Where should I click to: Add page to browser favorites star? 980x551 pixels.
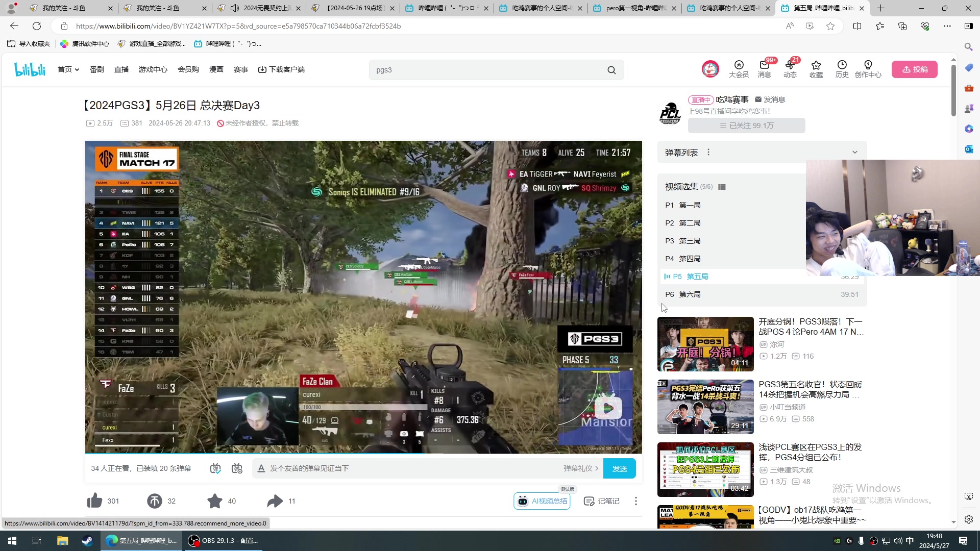tap(830, 26)
